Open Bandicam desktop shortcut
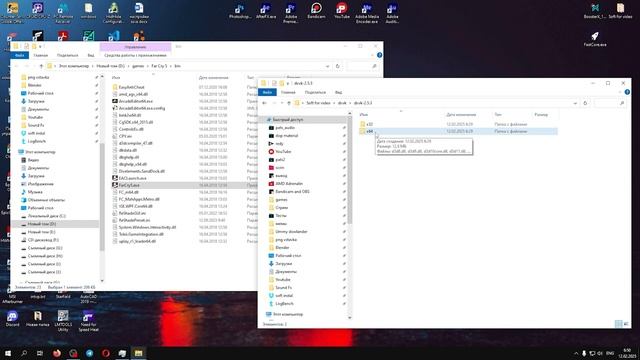Screen dimensions: 640x360 (x=316, y=11)
